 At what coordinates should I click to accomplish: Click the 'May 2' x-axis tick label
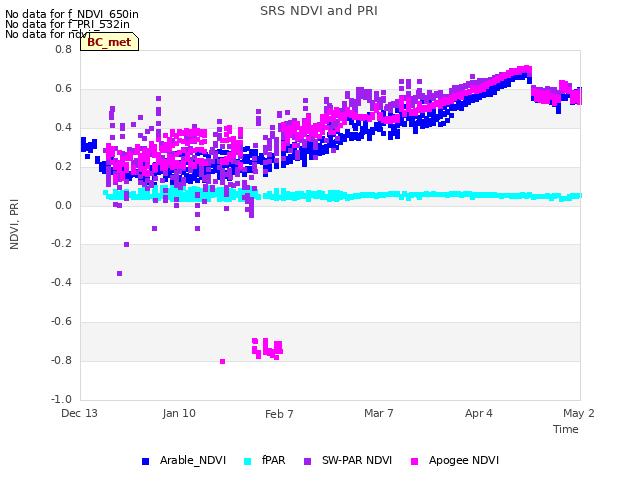[579, 413]
